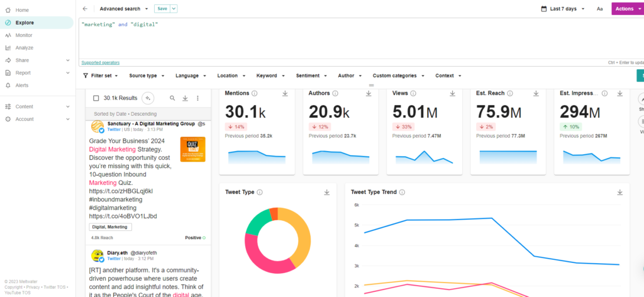Download the results list
Image resolution: width=644 pixels, height=297 pixels.
pos(186,98)
